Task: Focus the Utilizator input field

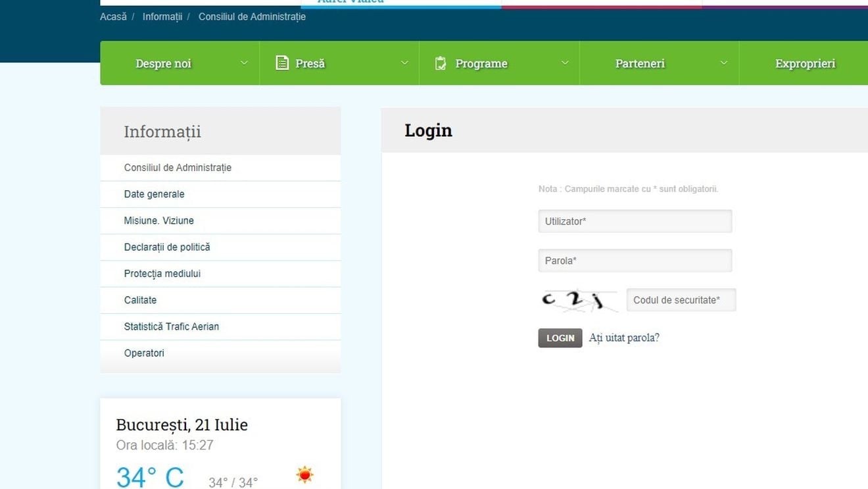Action: tap(635, 221)
